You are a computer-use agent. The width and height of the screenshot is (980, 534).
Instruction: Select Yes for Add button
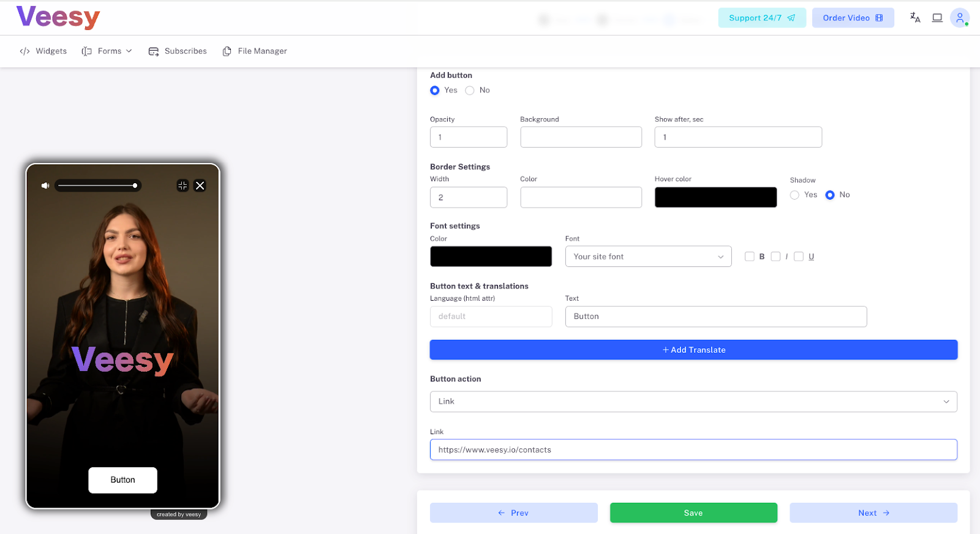point(435,91)
